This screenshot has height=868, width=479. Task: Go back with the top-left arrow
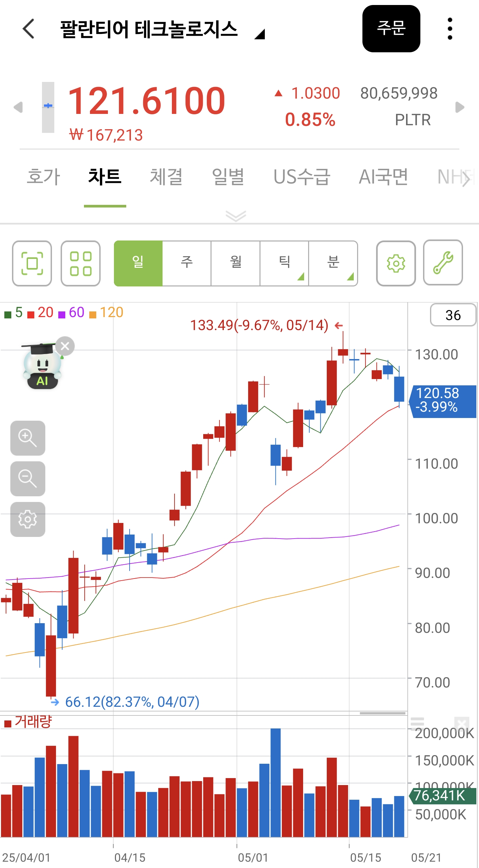click(29, 29)
